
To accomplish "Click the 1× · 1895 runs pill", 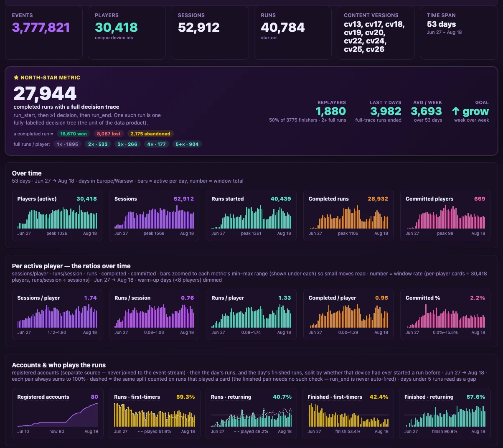I will click(x=68, y=144).
